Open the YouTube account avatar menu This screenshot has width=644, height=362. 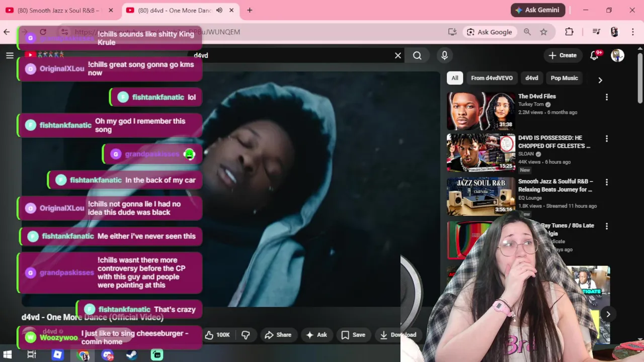617,55
